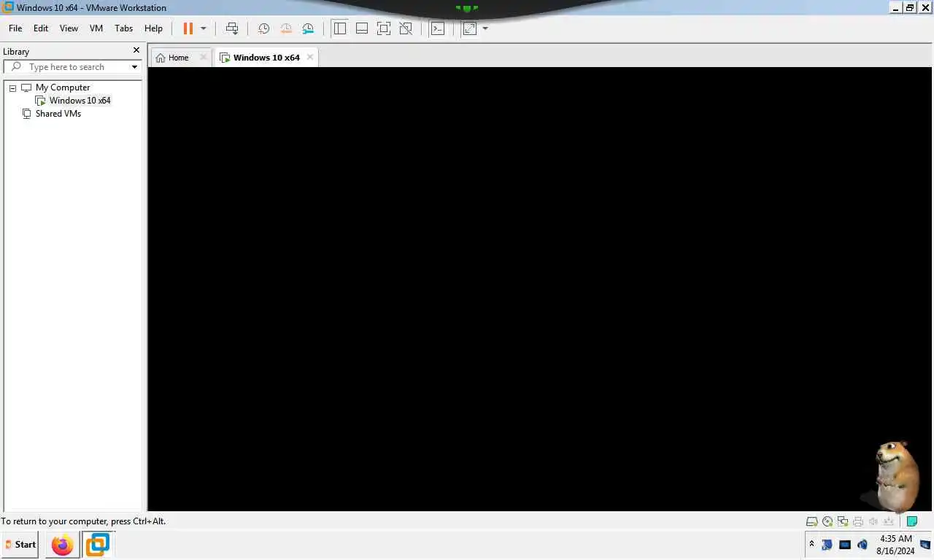934x560 pixels.
Task: Click the network adapter status icon
Action: tap(843, 521)
